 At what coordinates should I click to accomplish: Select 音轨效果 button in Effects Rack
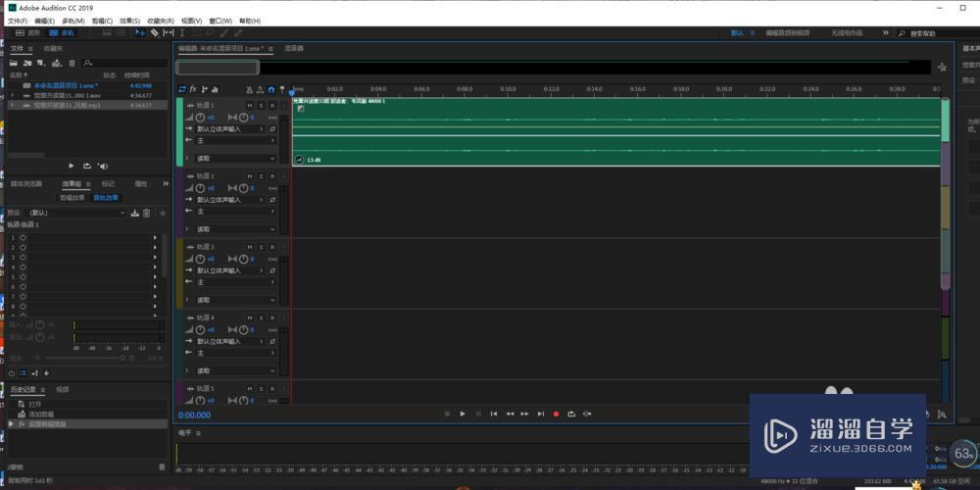click(106, 198)
